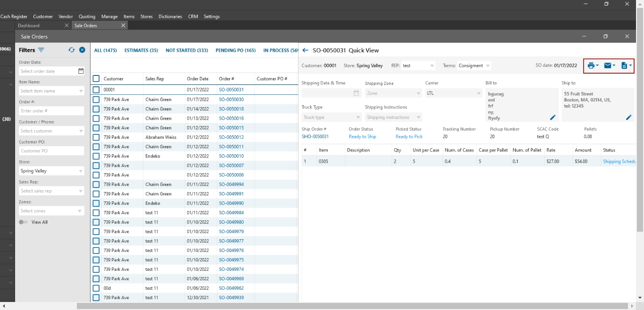
Task: Clear filters using the X circle icon
Action: 82,50
